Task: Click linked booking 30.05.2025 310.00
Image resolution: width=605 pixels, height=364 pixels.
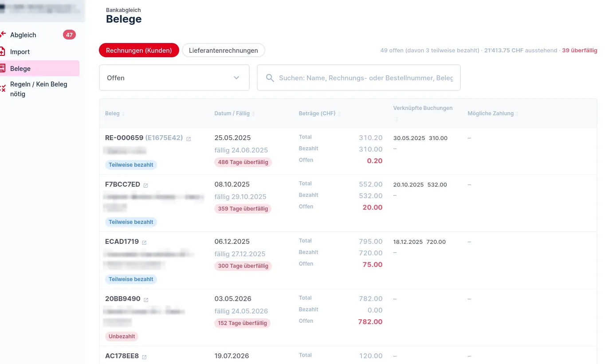Action: 420,138
